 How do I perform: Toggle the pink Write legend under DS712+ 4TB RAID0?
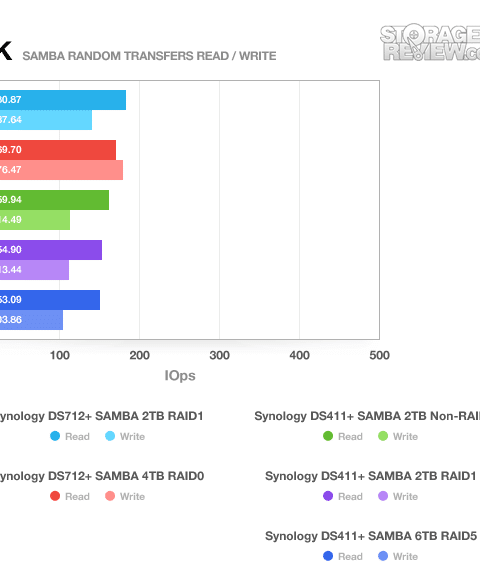(x=125, y=496)
